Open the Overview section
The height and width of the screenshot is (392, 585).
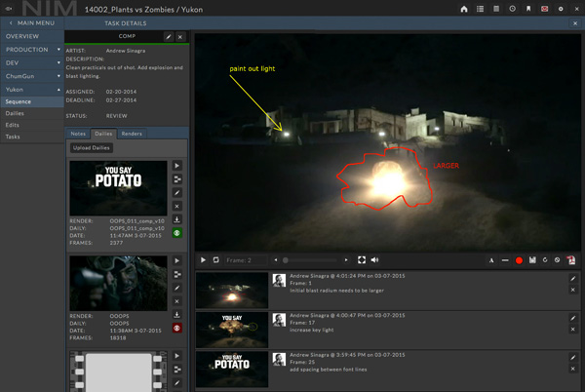[x=32, y=36]
